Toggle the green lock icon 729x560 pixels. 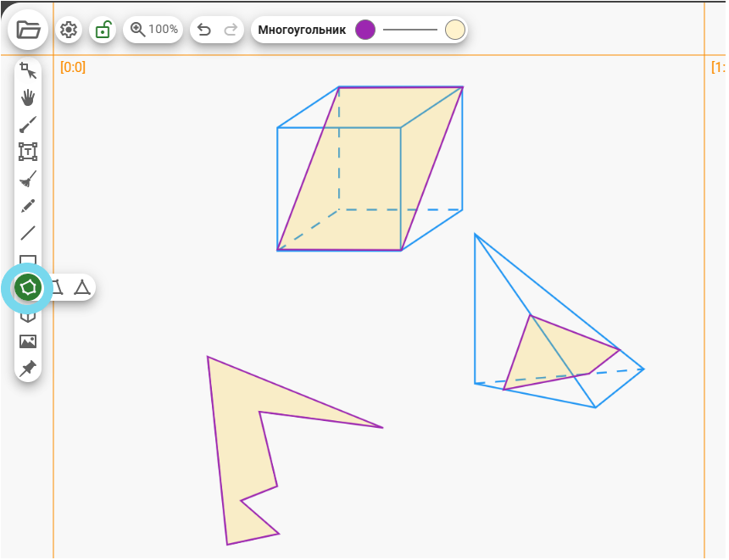pyautogui.click(x=103, y=30)
